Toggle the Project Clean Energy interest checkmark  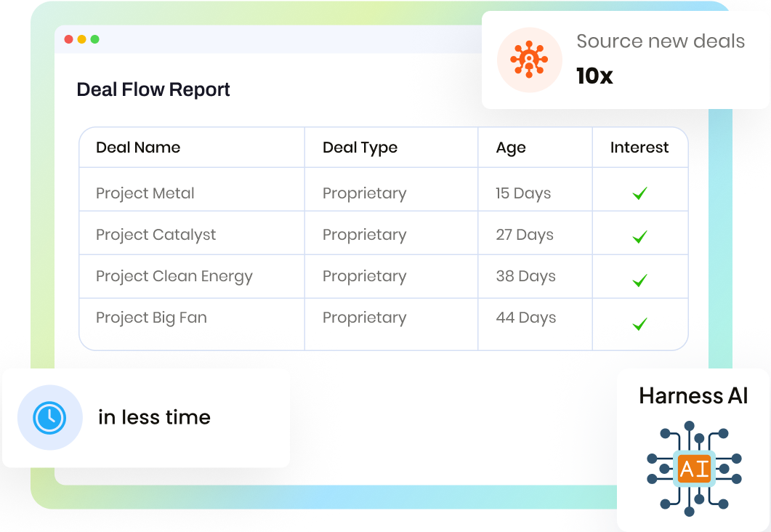click(x=639, y=280)
